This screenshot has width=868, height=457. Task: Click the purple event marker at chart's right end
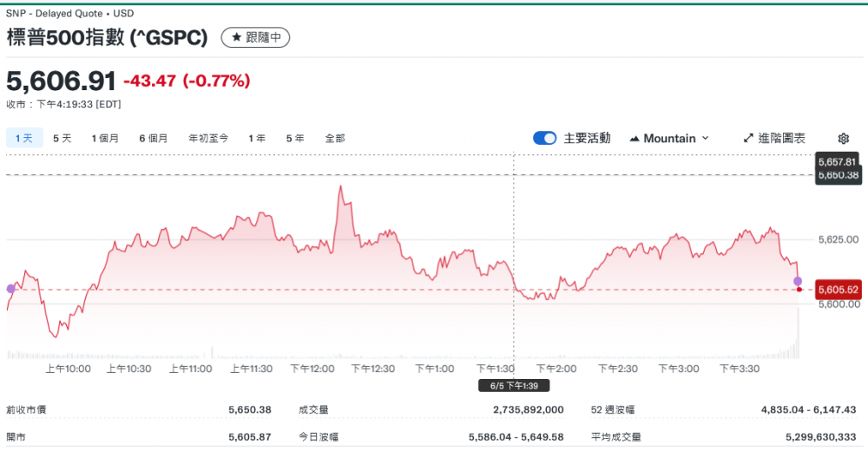[798, 281]
